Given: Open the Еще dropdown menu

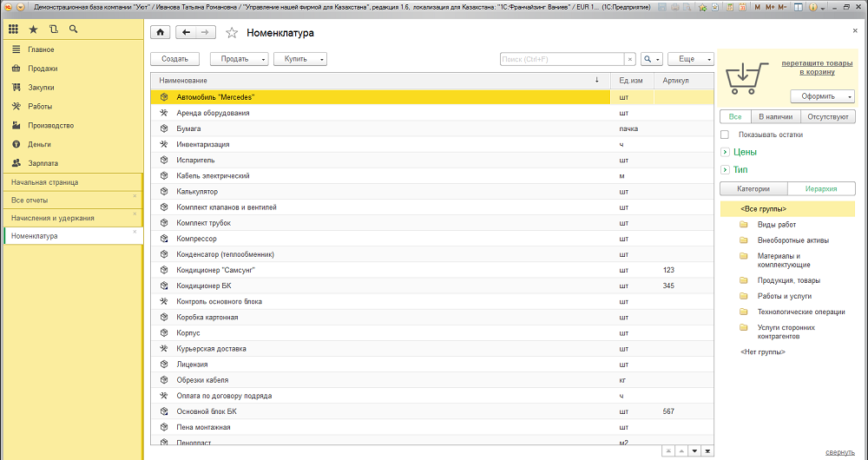Looking at the screenshot, I should point(690,59).
